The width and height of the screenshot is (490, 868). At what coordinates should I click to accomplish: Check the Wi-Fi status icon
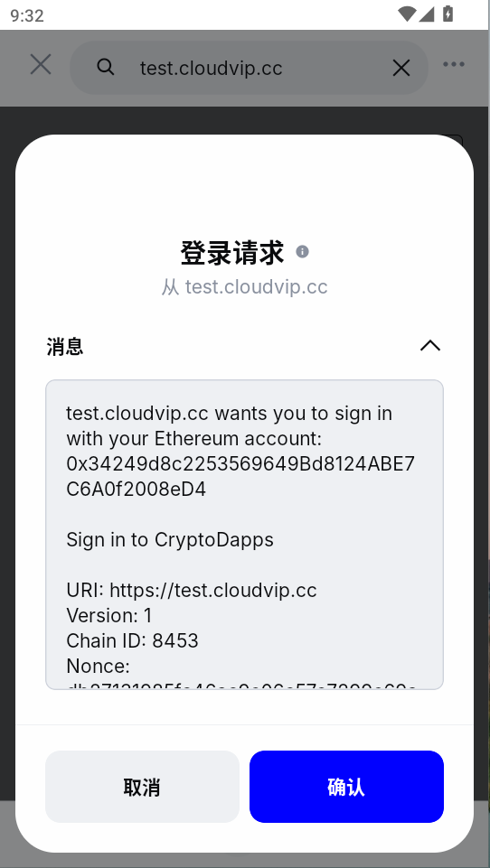(407, 14)
